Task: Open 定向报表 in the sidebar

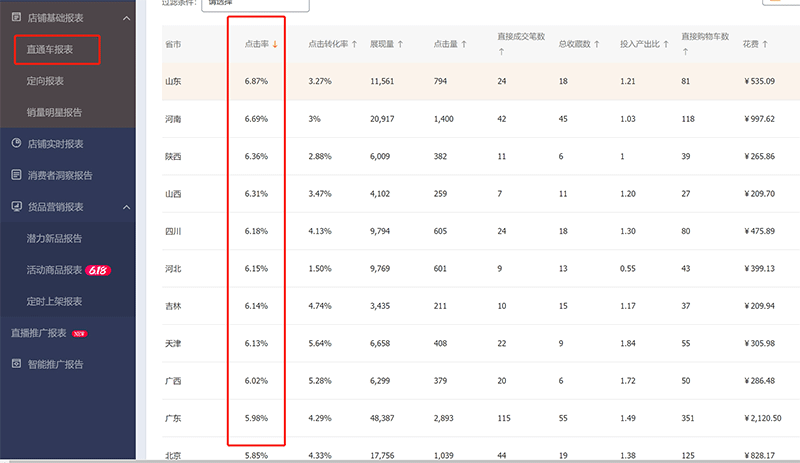Action: pyautogui.click(x=46, y=81)
